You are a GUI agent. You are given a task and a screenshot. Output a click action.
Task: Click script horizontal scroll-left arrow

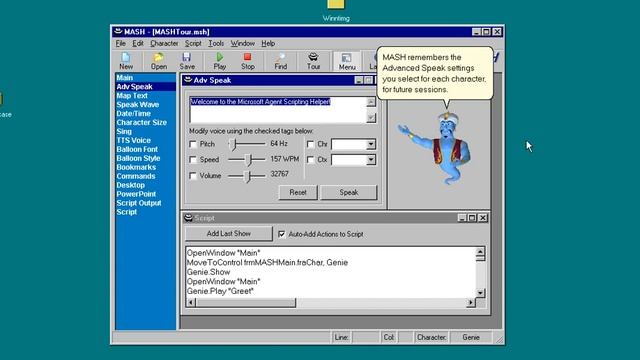(x=190, y=302)
